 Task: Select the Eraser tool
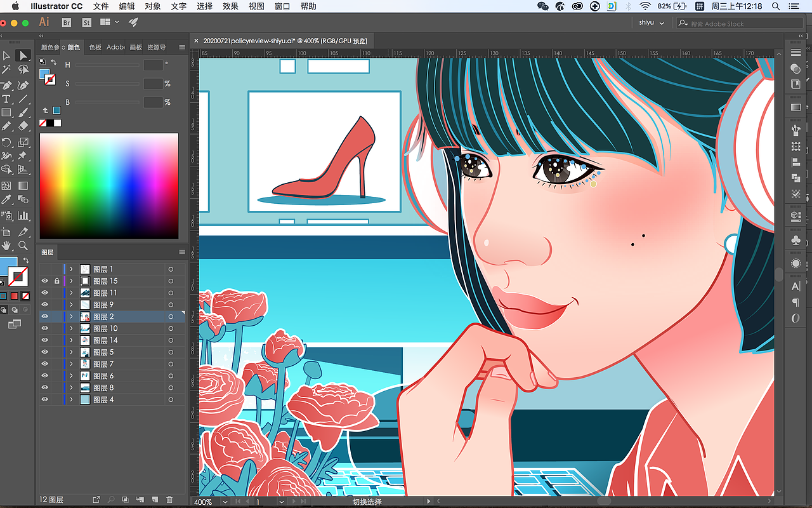pyautogui.click(x=23, y=127)
